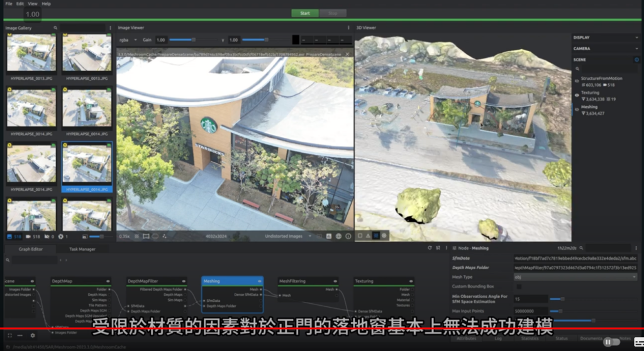Select the MeshFiltering node header
Viewport: 644px width, 351px height.
[x=308, y=281]
